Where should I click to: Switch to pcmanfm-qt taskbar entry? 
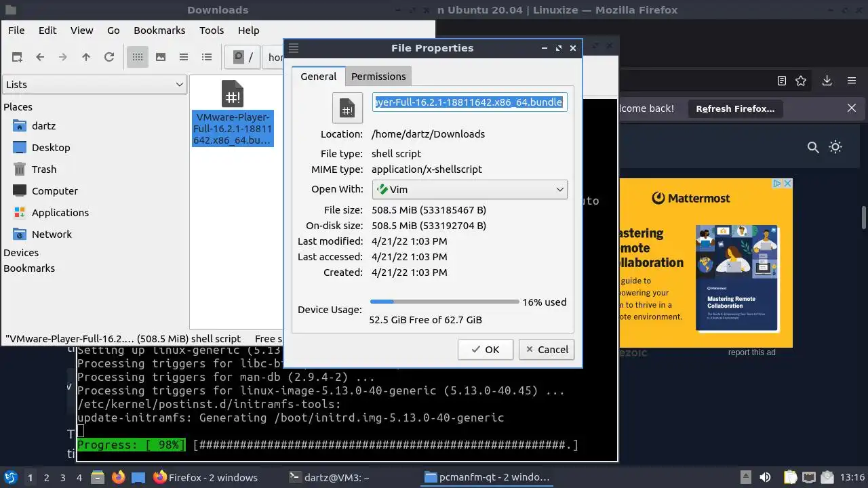486,477
